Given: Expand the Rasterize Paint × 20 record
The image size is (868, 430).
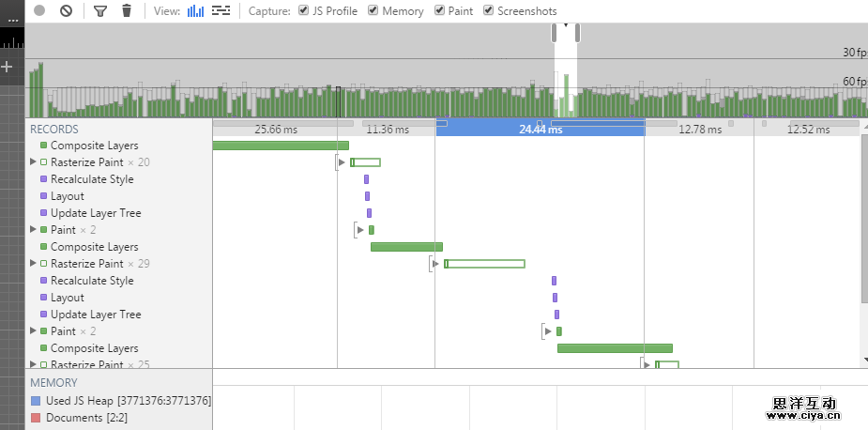Looking at the screenshot, I should [34, 162].
